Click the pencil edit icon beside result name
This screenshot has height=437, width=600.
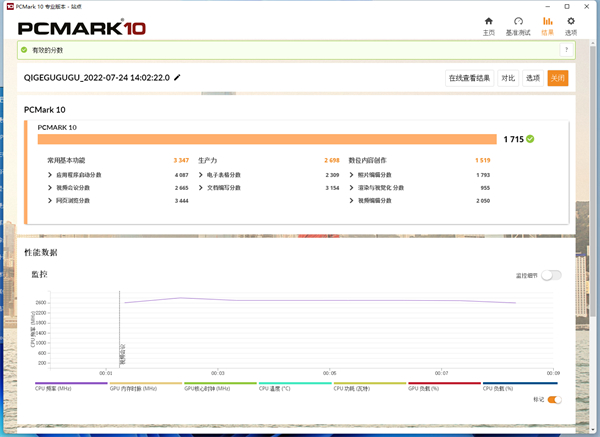[177, 78]
